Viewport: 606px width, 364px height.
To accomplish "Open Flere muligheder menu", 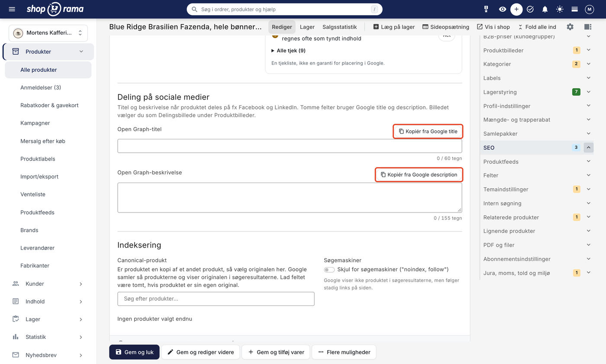I will [344, 352].
